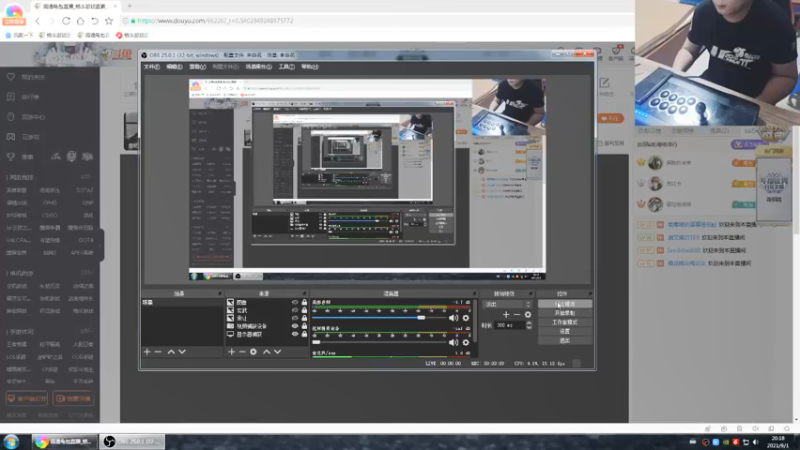Screen dimensions: 800x450
Task: Move the selected source down in Sources
Action: pyautogui.click(x=278, y=352)
